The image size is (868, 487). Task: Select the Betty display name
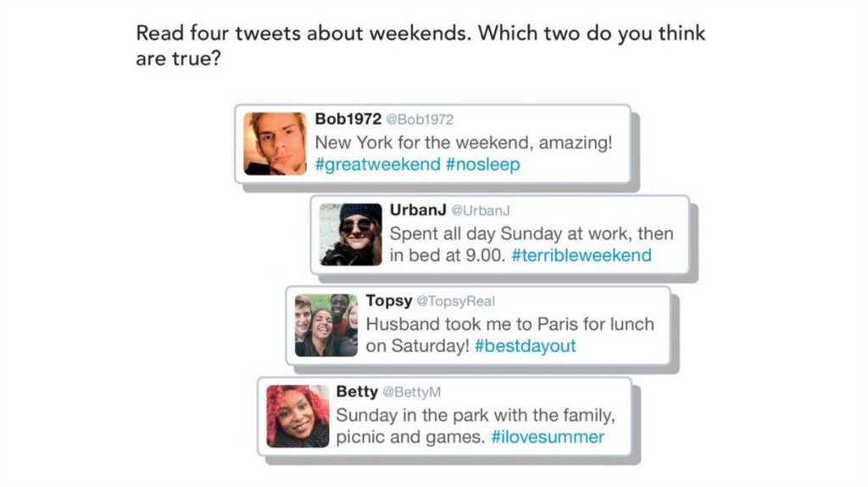coord(357,391)
